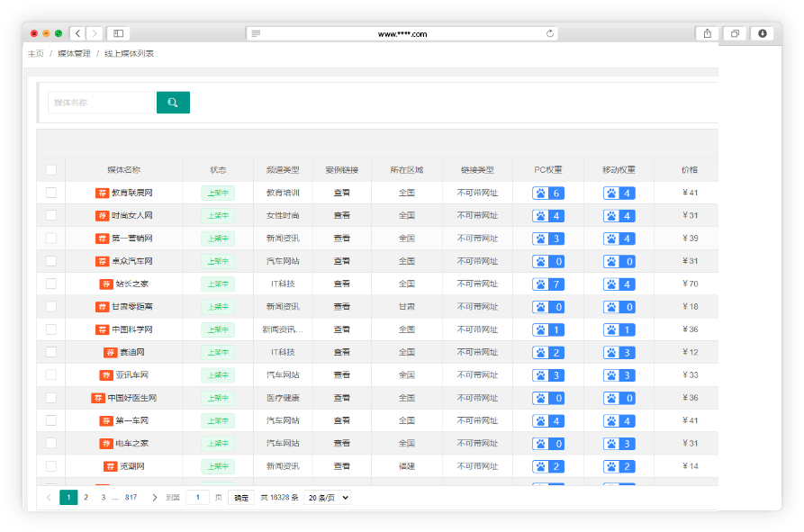This screenshot has height=532, width=804.
Task: Check the box for 教育联展网 row
Action: pyautogui.click(x=51, y=193)
